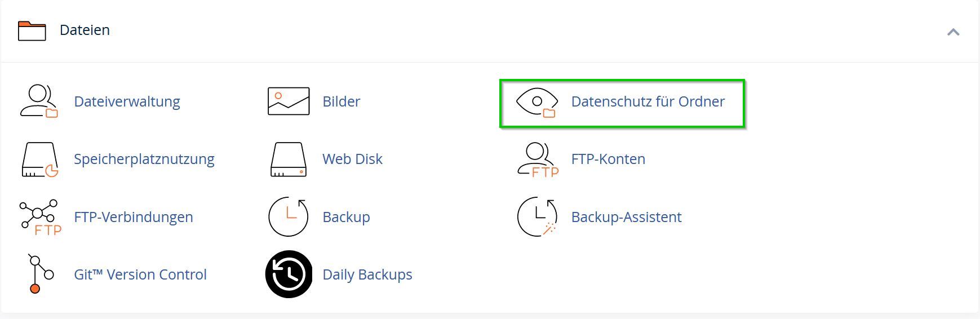The height and width of the screenshot is (319, 980).
Task: Open the FTP-Konten text link
Action: pos(608,159)
